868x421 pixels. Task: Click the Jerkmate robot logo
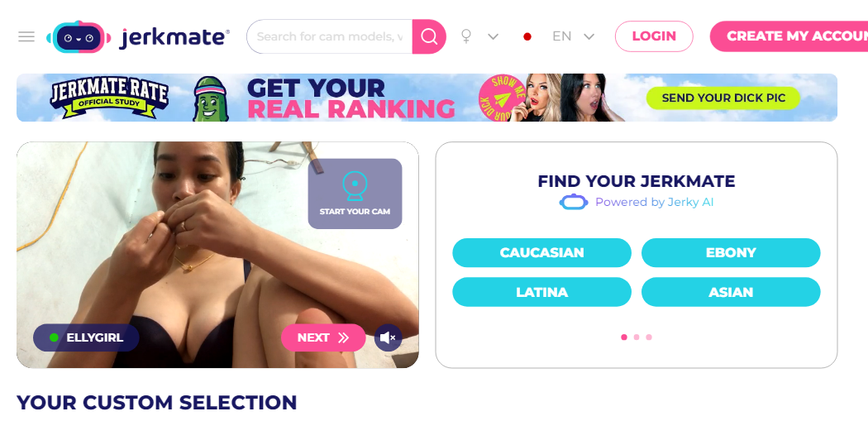coord(79,37)
